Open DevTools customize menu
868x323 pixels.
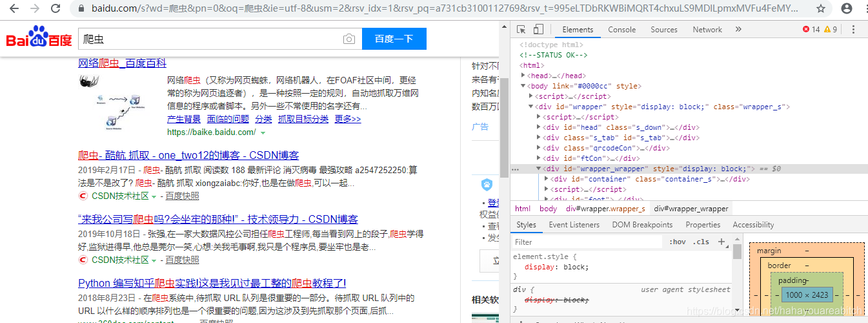(854, 29)
